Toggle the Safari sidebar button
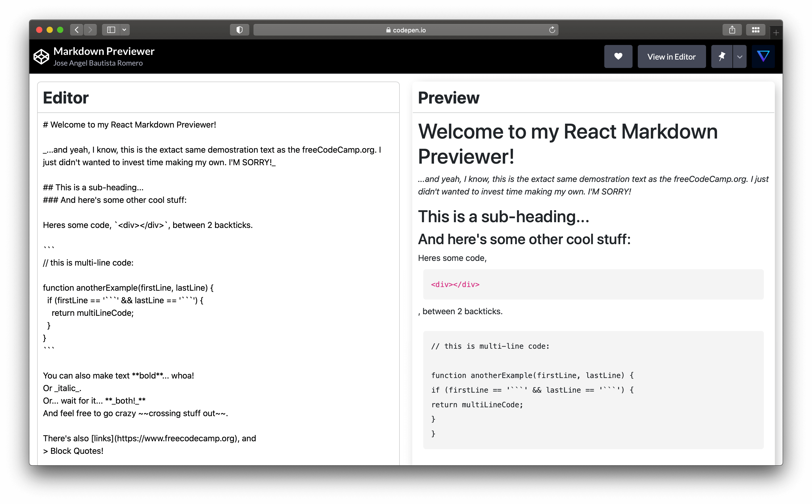Screen dimensions: 812x504 click(x=111, y=30)
